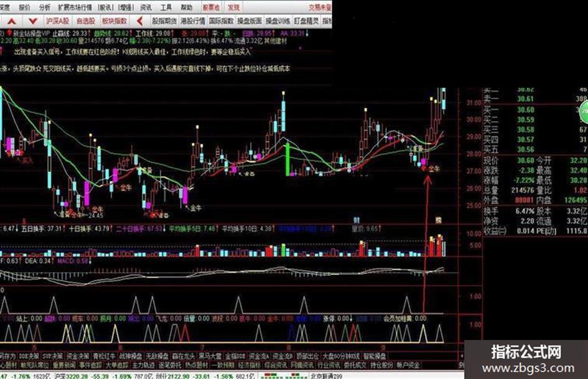Open the 帮助 menu
Screen dimensions: 588x379
[186, 7]
